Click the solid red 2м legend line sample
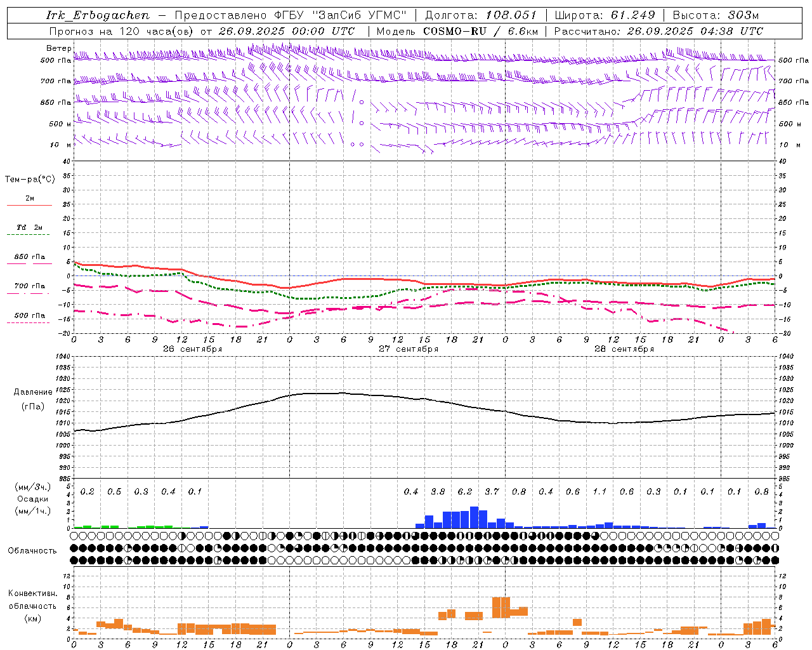812x650 pixels. pos(29,205)
